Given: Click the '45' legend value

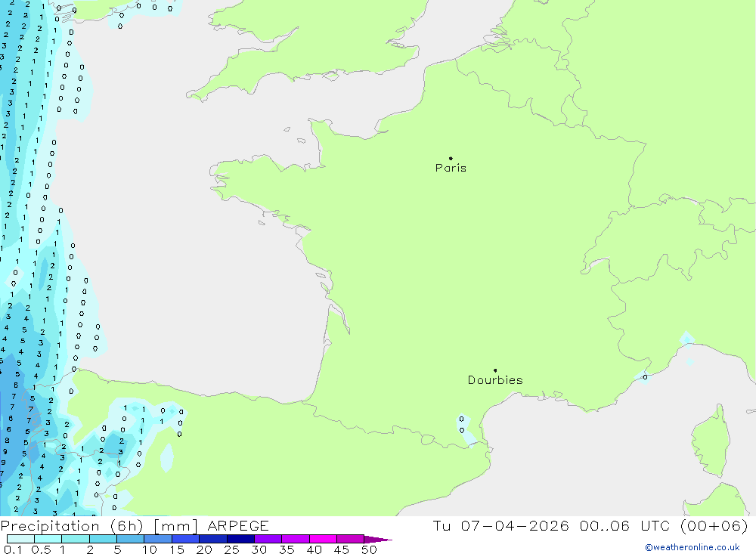Looking at the screenshot, I should (342, 549).
